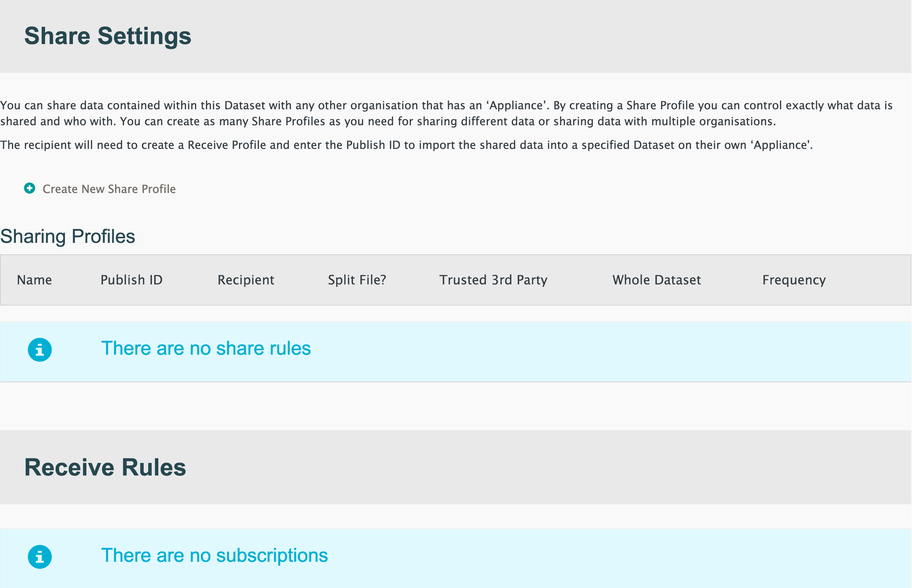Click the info icon beside no share rules
This screenshot has height=588, width=912.
[x=40, y=350]
